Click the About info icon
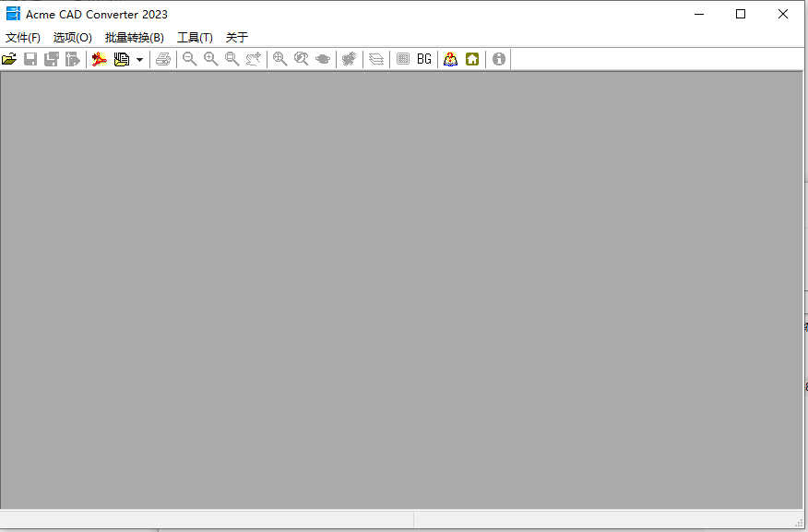808x532 pixels. click(x=499, y=59)
